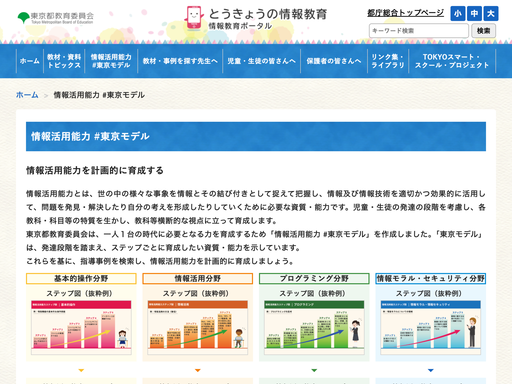The width and height of the screenshot is (512, 384).
Task: Set font size to 大
Action: coord(491,14)
